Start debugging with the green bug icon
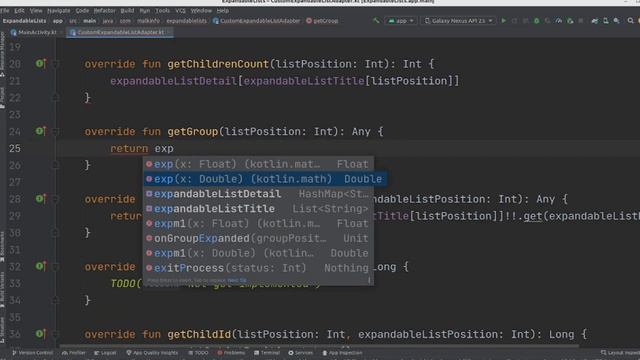Image resolution: width=640 pixels, height=360 pixels. (x=536, y=20)
